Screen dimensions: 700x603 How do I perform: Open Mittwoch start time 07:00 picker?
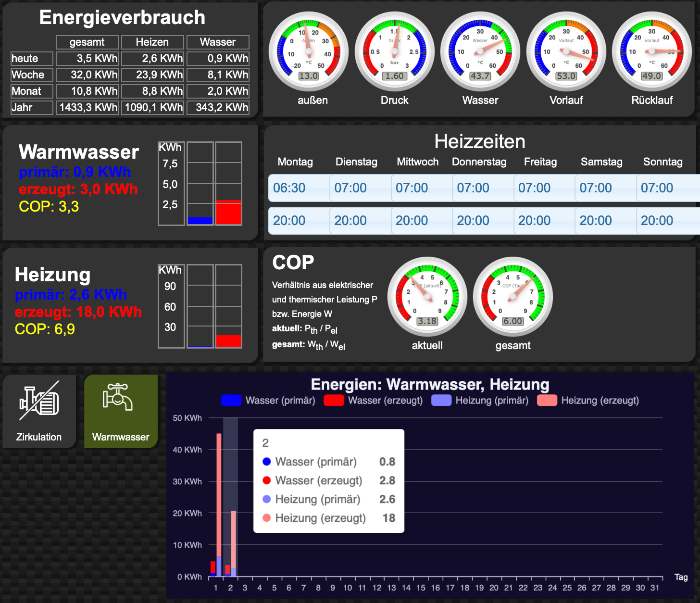(x=421, y=188)
